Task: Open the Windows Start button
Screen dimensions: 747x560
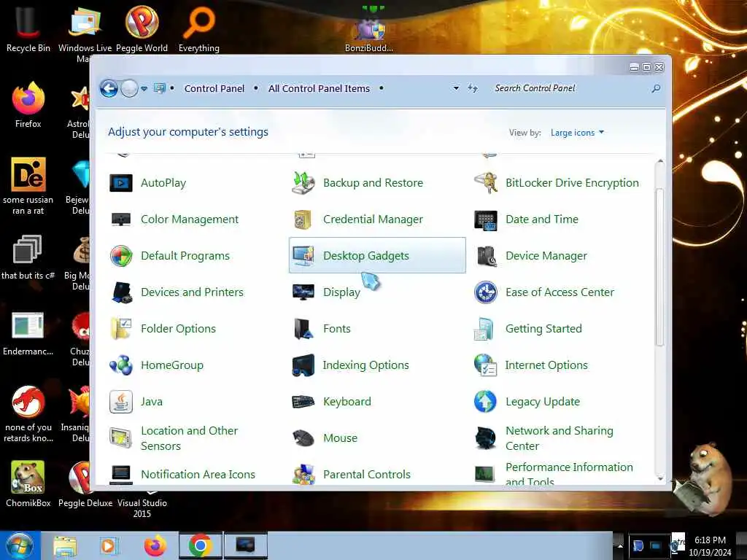Action: coord(19,545)
